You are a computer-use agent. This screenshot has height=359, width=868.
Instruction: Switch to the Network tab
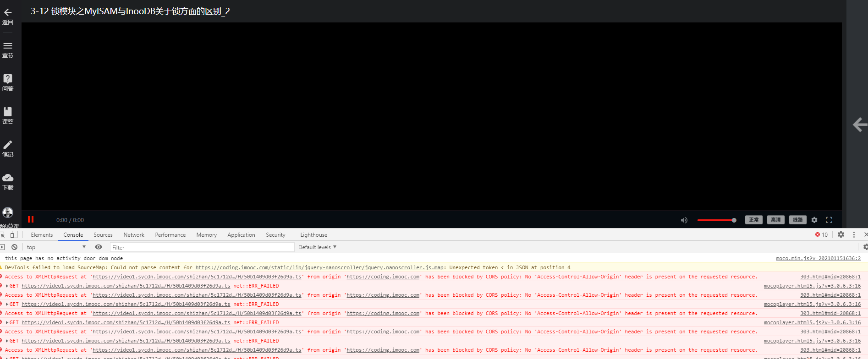click(134, 235)
